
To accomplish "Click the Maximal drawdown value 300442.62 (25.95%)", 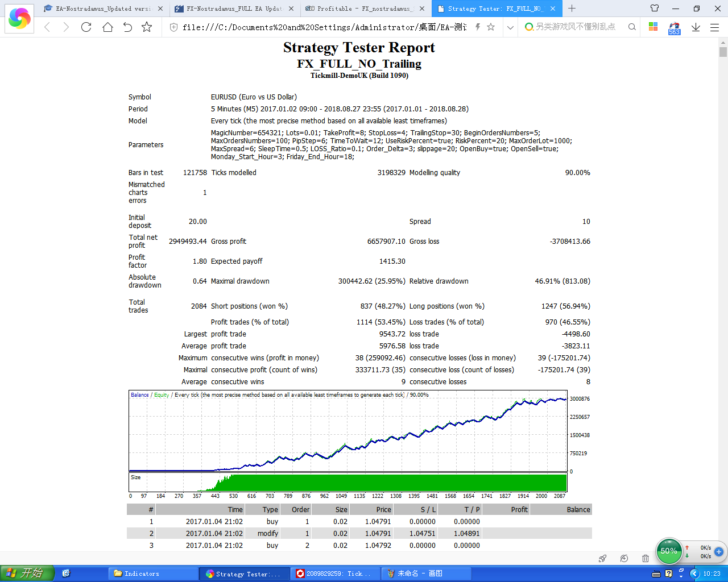I will coord(372,281).
